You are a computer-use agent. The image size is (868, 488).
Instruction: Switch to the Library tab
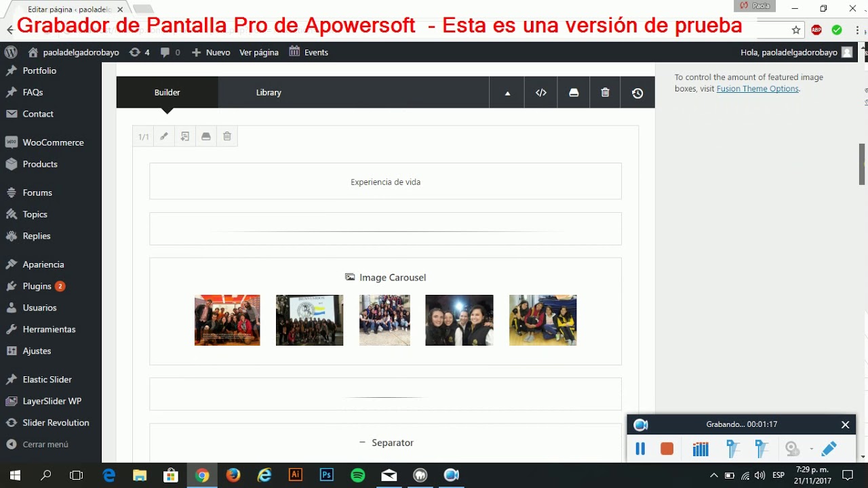click(x=269, y=92)
